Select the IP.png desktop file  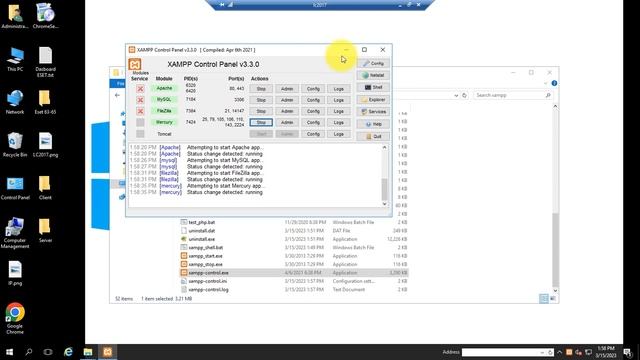(15, 273)
